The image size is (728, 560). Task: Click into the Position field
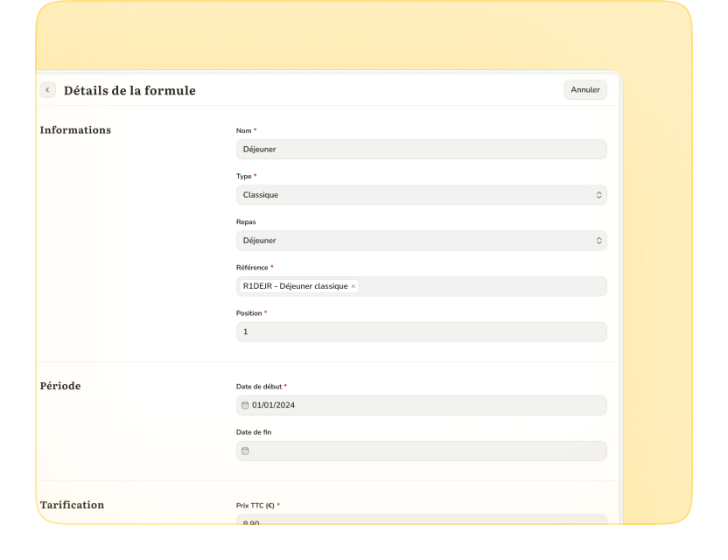pos(420,332)
